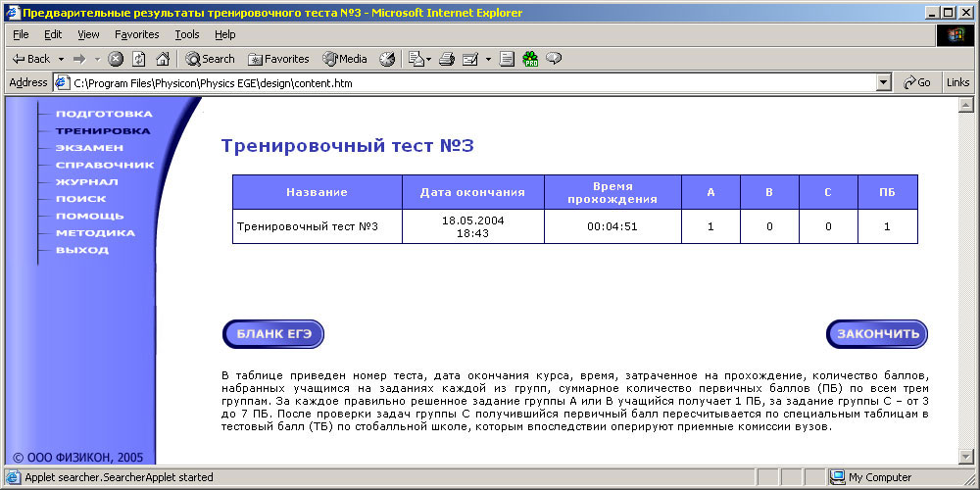Click the ЗАКОНЧИТЬ button

click(x=877, y=334)
